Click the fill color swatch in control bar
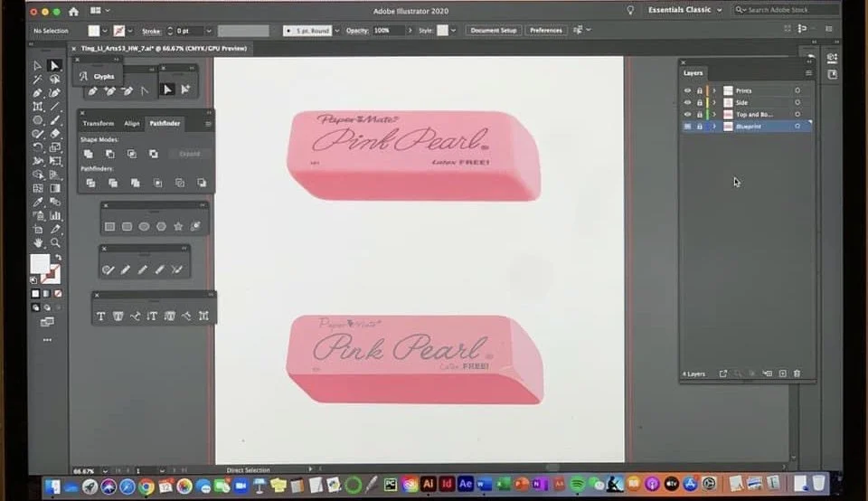Viewport: 868px width, 501px height. click(x=94, y=31)
